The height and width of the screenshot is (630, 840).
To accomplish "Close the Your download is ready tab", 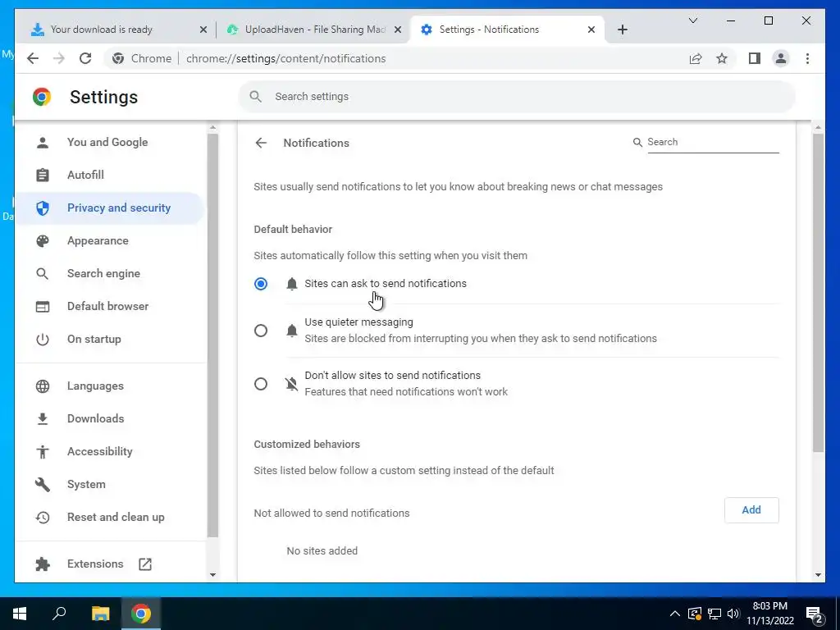I will [x=203, y=30].
